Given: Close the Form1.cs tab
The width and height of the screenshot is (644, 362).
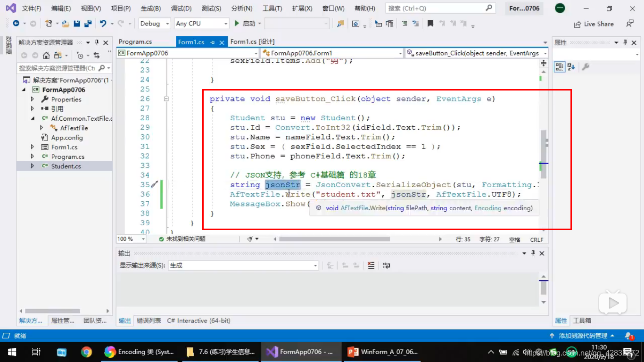Looking at the screenshot, I should click(223, 42).
